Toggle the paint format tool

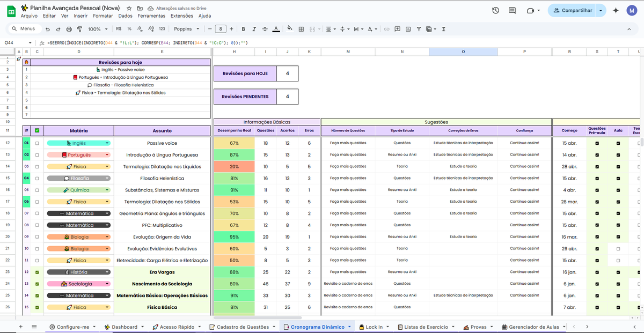pos(80,29)
